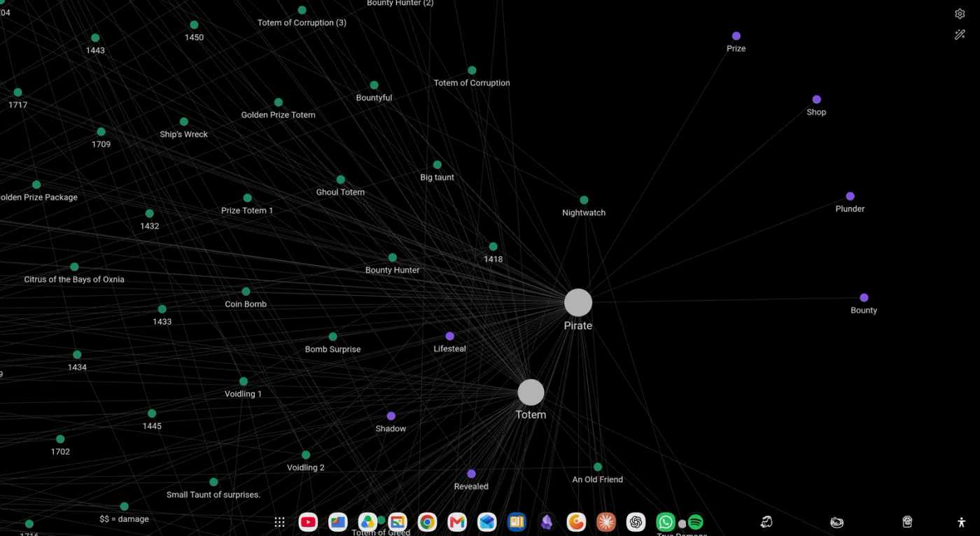Click the green 1450 node
980x536 pixels.
pos(194,24)
